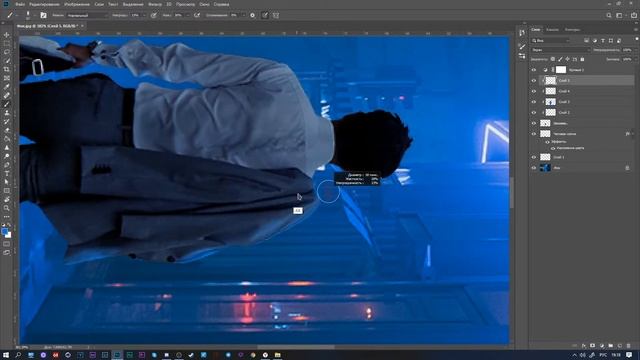Open the brush blend mode dropdown Нормальный
The image size is (640, 360).
click(x=86, y=15)
